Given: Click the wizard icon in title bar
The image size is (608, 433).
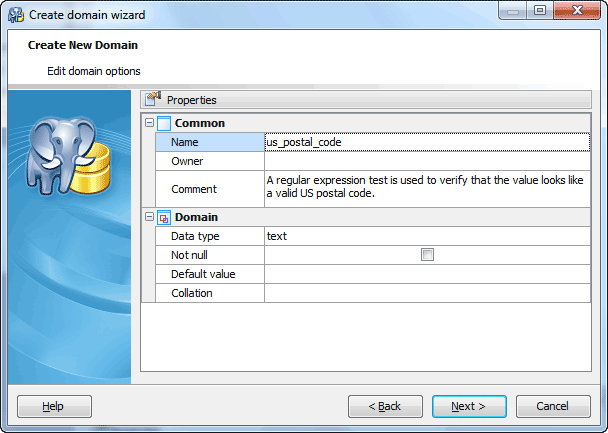Looking at the screenshot, I should pos(15,13).
